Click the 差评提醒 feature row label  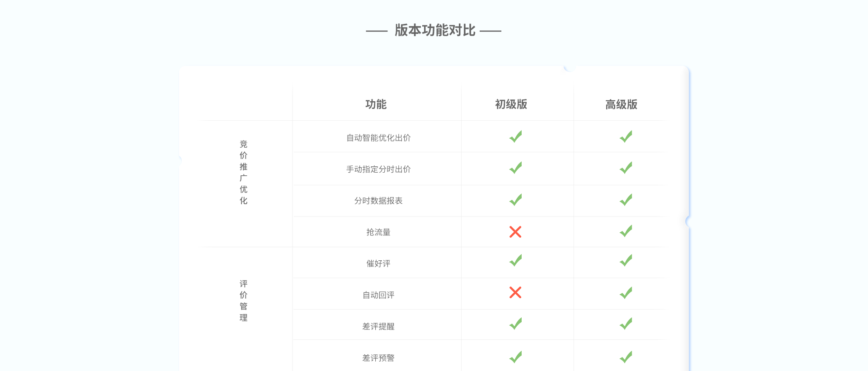coord(378,326)
